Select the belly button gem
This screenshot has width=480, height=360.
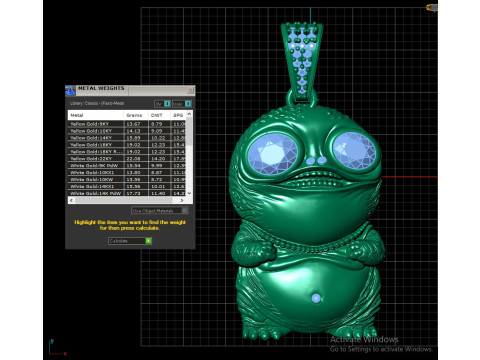[x=316, y=298]
